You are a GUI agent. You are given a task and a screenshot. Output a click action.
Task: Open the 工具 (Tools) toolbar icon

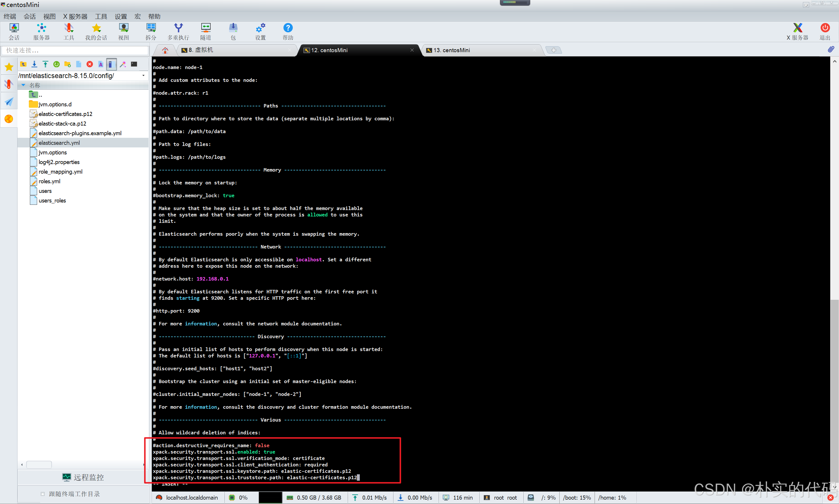[69, 31]
